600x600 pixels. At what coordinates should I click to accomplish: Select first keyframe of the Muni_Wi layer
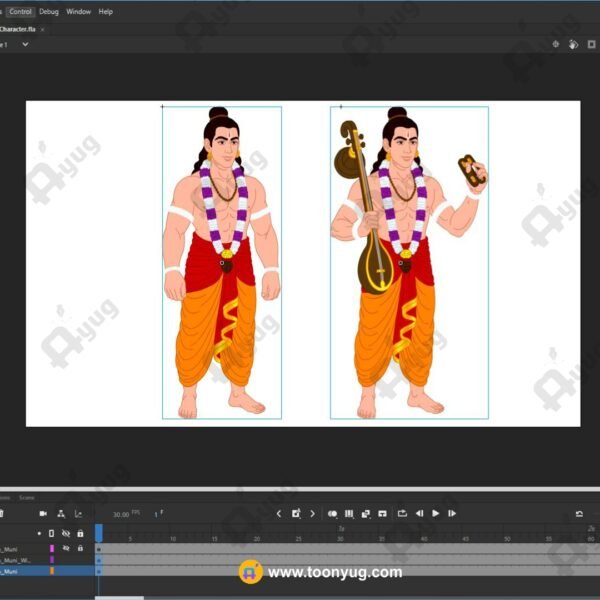[x=99, y=560]
